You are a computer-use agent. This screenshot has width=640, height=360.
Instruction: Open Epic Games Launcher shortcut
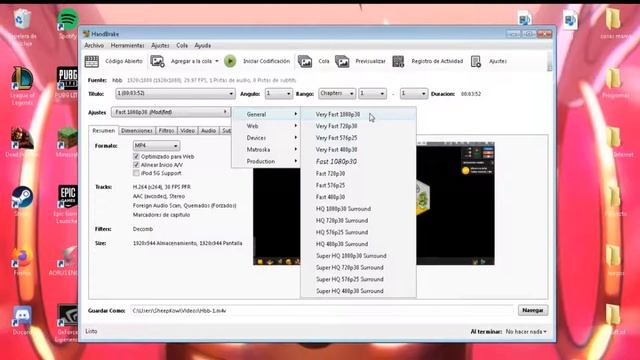point(67,197)
